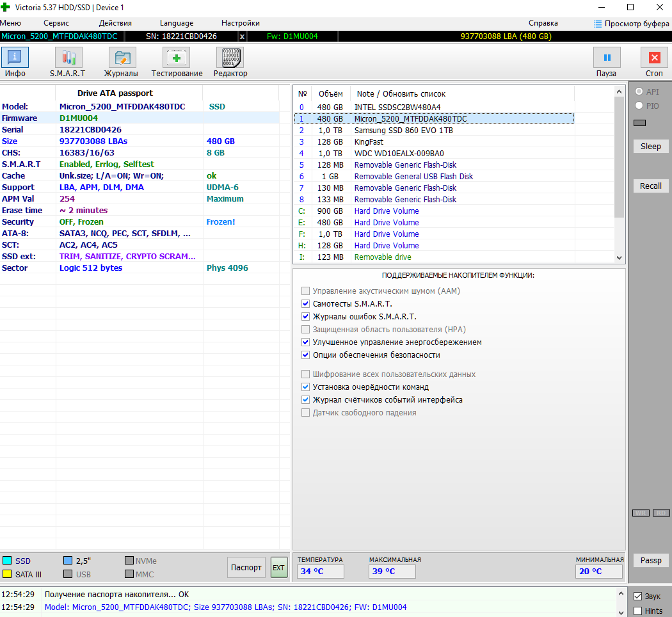This screenshot has width=672, height=617.
Task: Toggle Самотесты S.M.A.R.T. checkbox
Action: tap(305, 304)
